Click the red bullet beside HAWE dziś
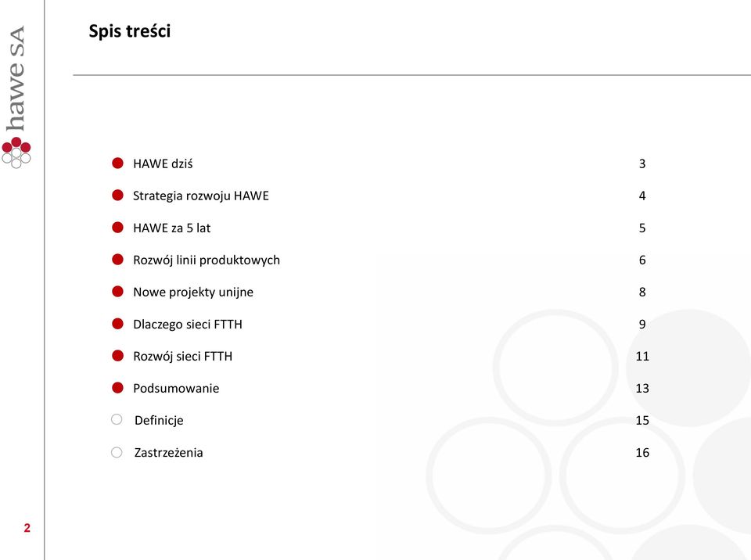The height and width of the screenshot is (560, 751). [x=117, y=163]
